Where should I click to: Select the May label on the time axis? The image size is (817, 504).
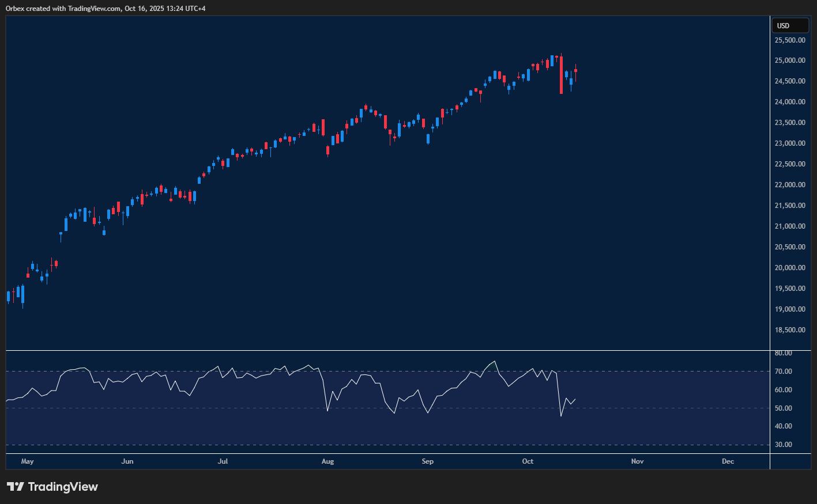(x=27, y=461)
